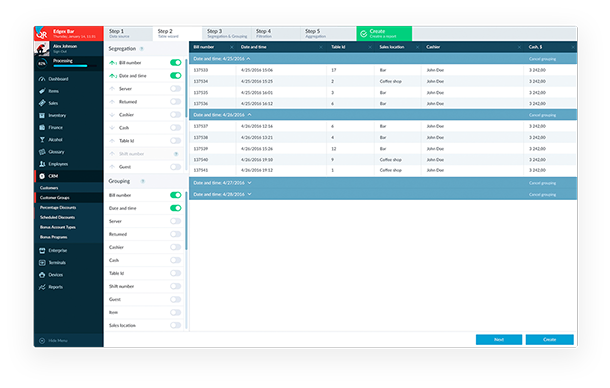Click the Finance icon in sidebar
Viewport: 610px width, 388px height.
tap(42, 127)
